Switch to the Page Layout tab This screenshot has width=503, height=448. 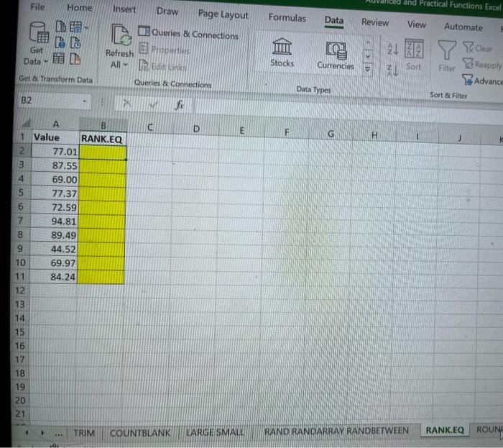pyautogui.click(x=223, y=14)
